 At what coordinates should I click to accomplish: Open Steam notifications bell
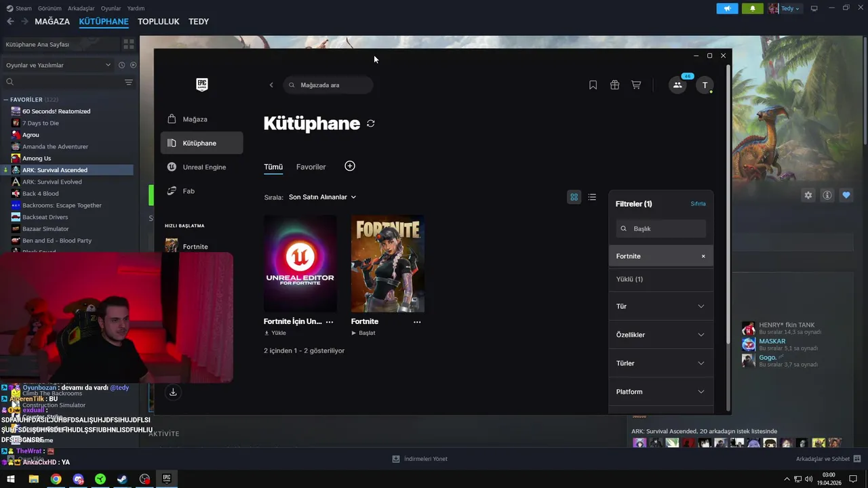pos(753,8)
